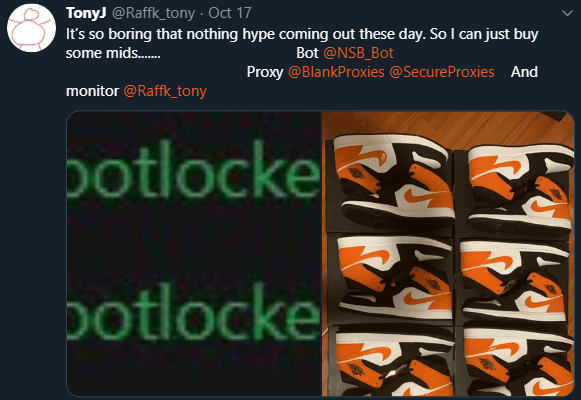Follow the @Raffk_tony mention after "monitor"

click(165, 91)
